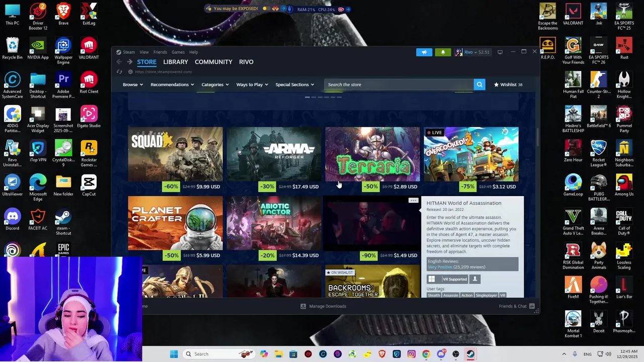Click the Steam forward navigation arrow
This screenshot has width=644, height=362.
[130, 62]
